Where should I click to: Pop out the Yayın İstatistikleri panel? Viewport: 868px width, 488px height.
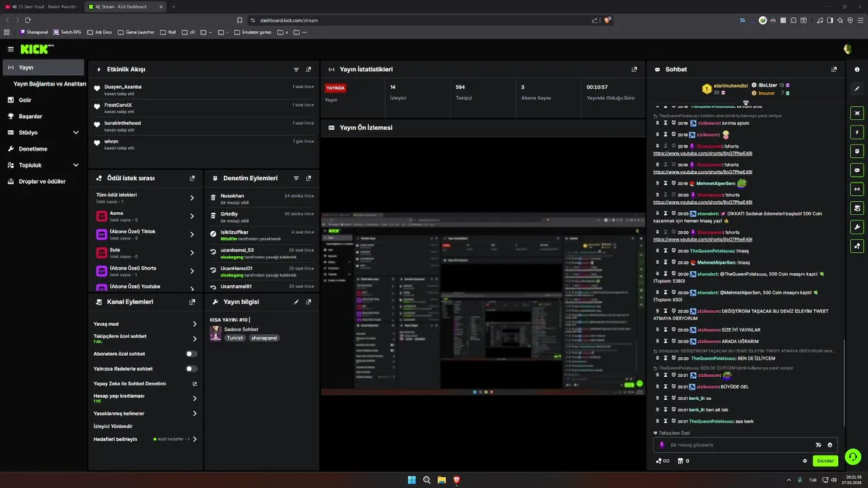point(634,69)
